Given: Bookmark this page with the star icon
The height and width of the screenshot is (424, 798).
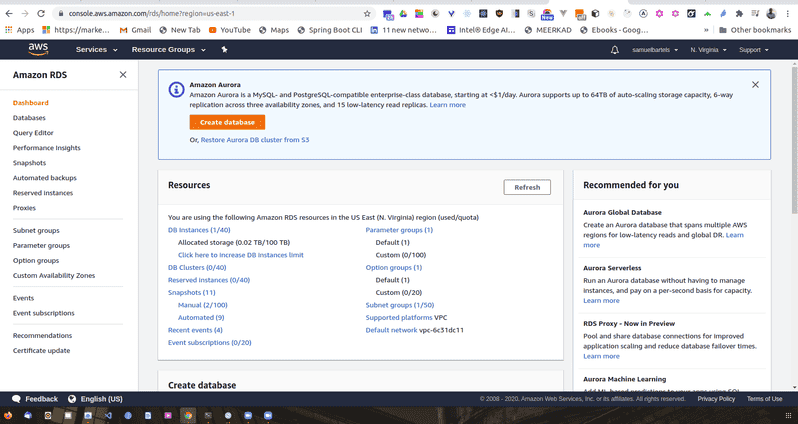Looking at the screenshot, I should click(x=367, y=14).
